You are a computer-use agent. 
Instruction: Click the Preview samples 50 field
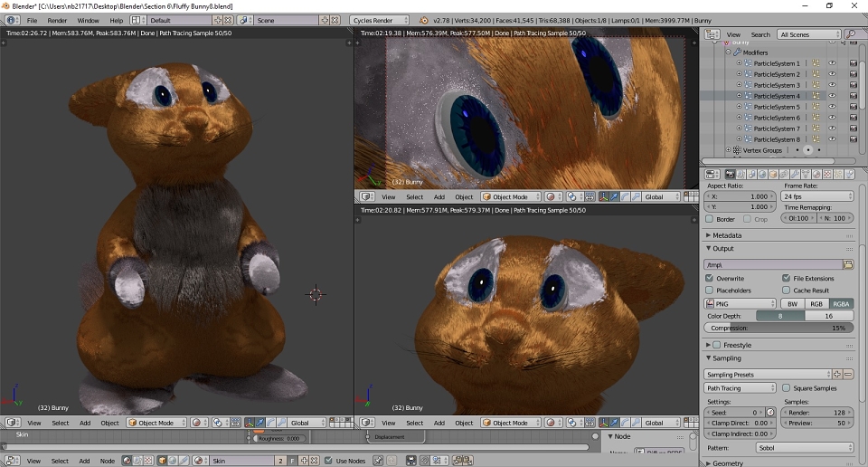tap(817, 424)
